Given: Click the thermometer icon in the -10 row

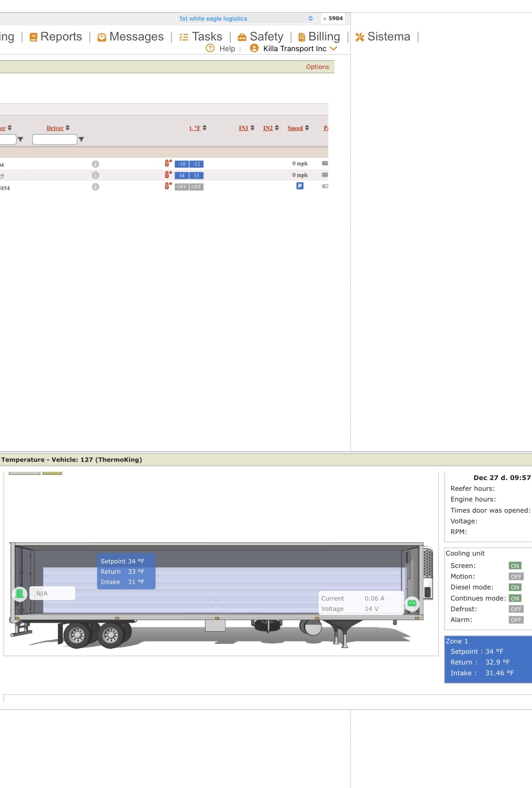Looking at the screenshot, I should pos(168,163).
